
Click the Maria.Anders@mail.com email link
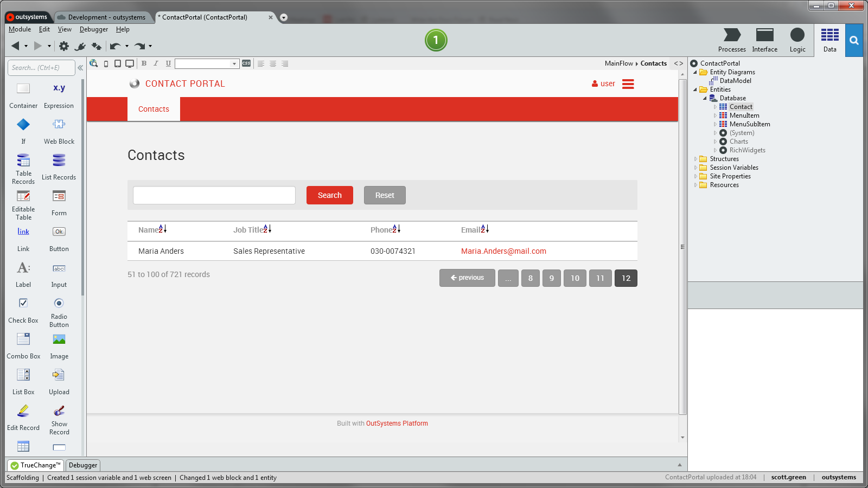[503, 251]
